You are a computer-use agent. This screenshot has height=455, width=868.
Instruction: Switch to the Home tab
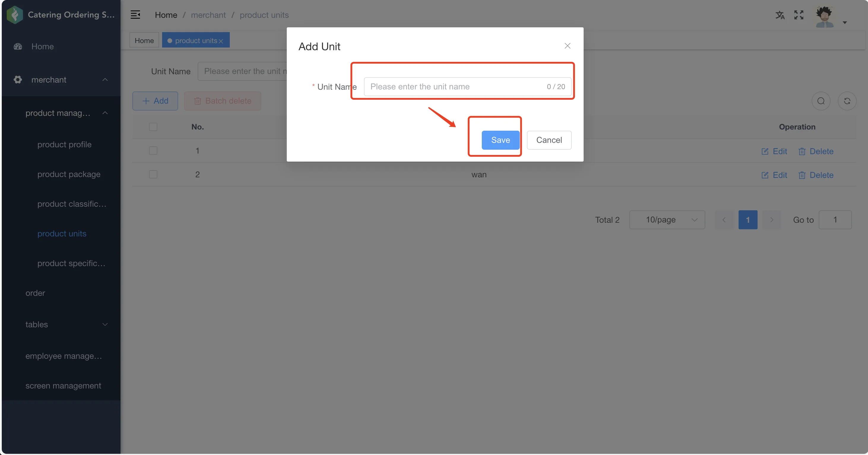(x=144, y=40)
